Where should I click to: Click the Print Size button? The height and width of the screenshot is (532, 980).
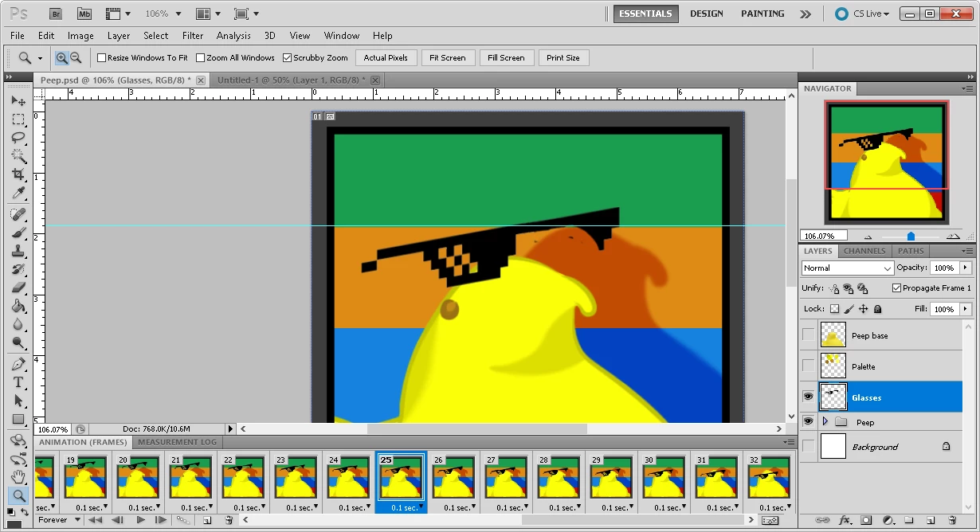point(563,58)
